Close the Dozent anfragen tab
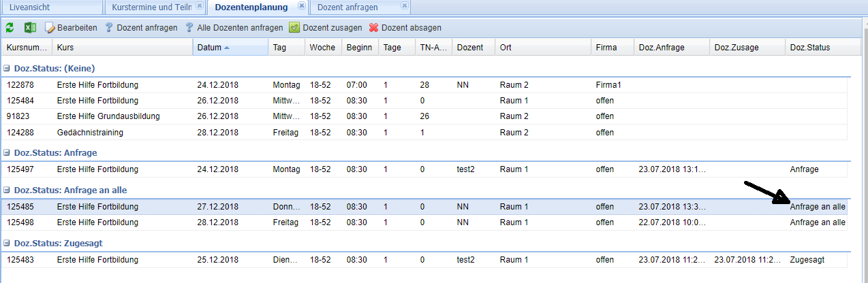The width and height of the screenshot is (868, 283). (405, 5)
